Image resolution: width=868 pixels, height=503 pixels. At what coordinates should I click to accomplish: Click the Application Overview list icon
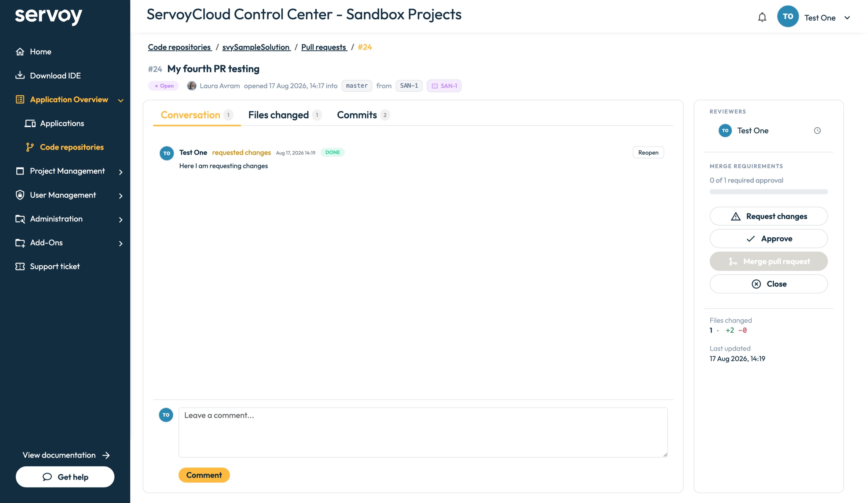click(20, 99)
